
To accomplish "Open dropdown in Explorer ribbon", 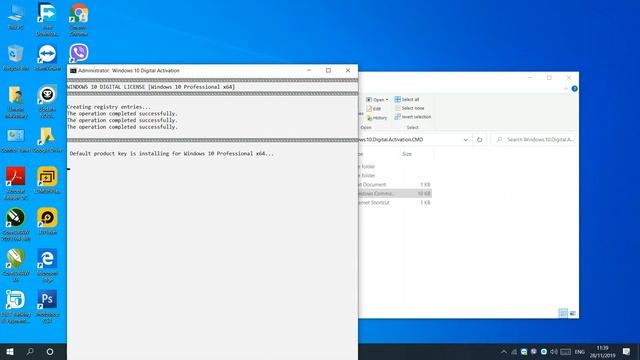I will click(x=386, y=100).
